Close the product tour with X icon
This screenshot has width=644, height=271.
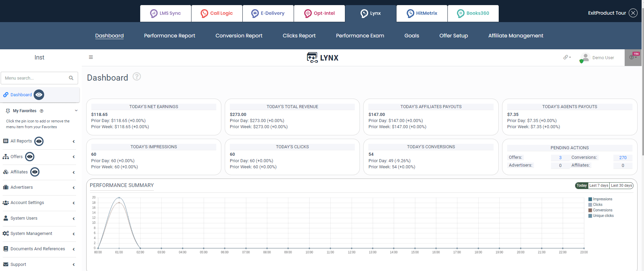[x=633, y=13]
